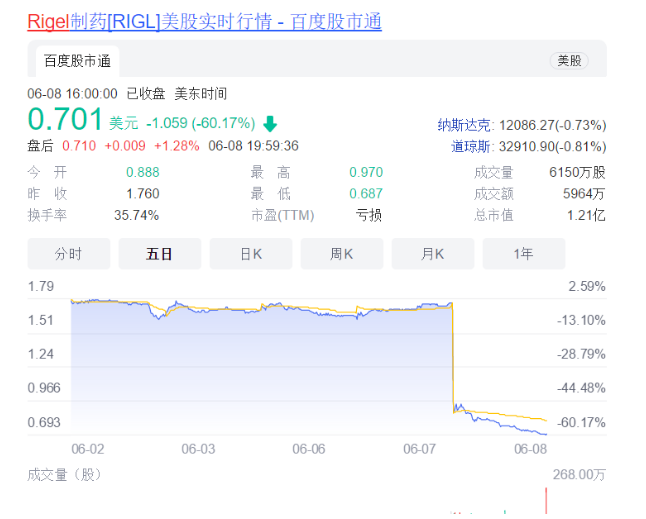Click the after-hours price 0.710
This screenshot has height=519, width=646.
(x=78, y=146)
